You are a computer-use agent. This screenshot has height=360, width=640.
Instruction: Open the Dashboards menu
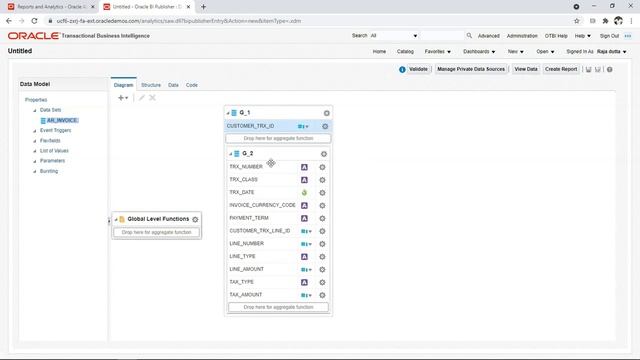pyautogui.click(x=479, y=51)
